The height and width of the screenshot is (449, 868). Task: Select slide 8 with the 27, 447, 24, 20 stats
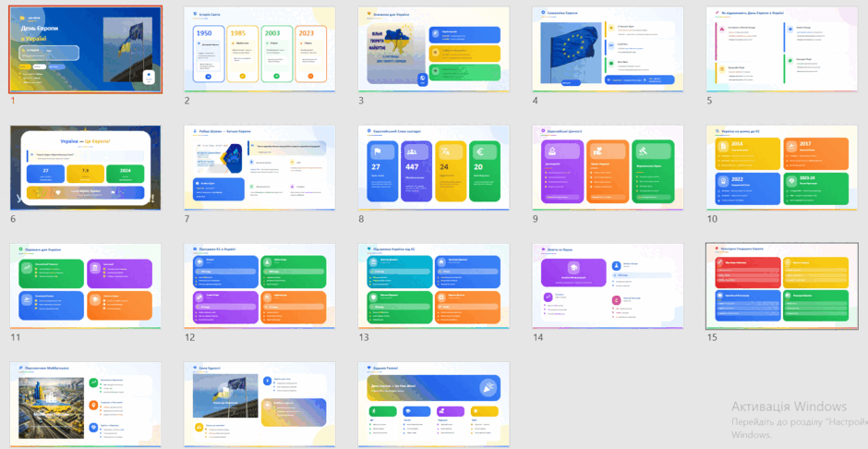point(433,168)
